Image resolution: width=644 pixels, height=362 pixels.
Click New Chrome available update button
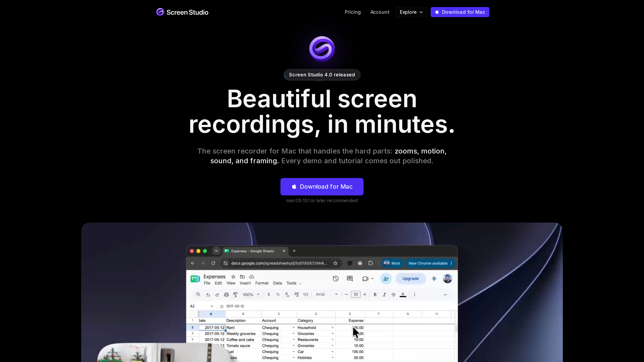coord(430,263)
